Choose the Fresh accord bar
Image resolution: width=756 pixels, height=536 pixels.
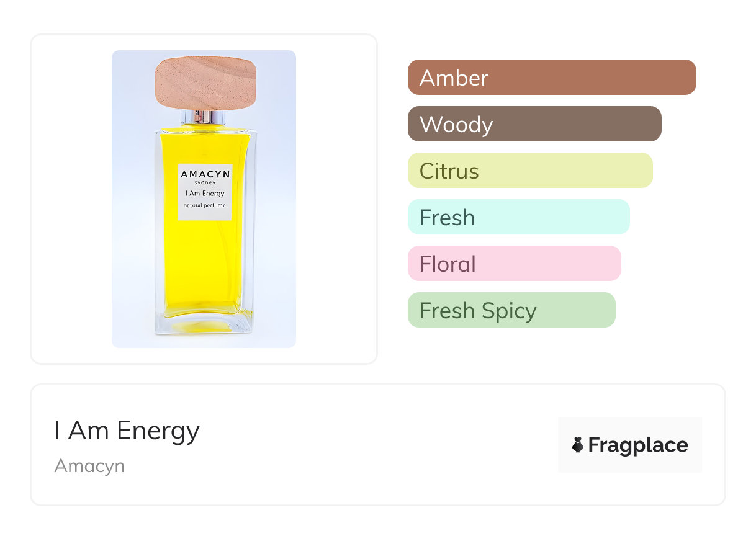[518, 217]
